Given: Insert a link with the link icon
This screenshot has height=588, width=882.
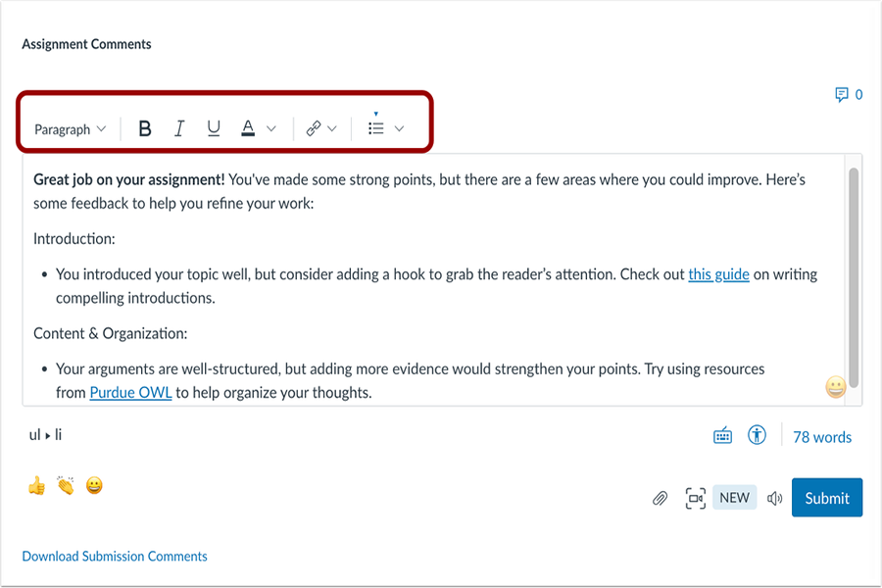Looking at the screenshot, I should [x=314, y=127].
